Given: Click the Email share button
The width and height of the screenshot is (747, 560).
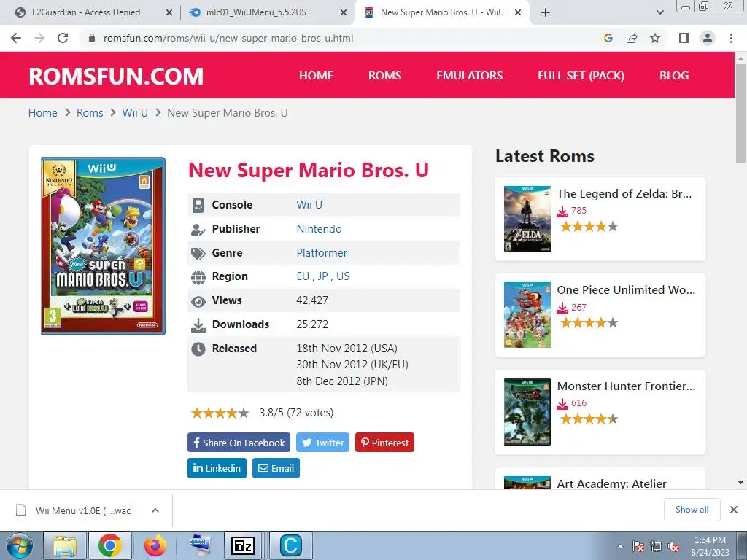Looking at the screenshot, I should click(x=276, y=468).
